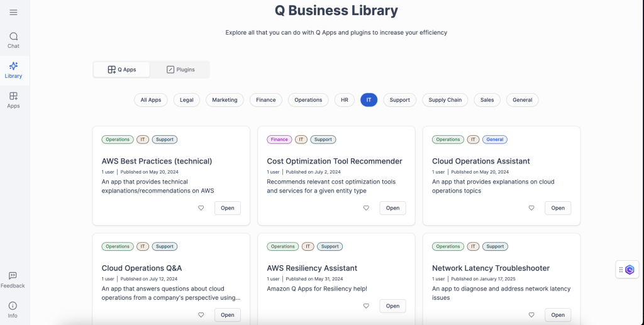Click Operations tag on Cloud Operations Q&A card

coord(118,246)
